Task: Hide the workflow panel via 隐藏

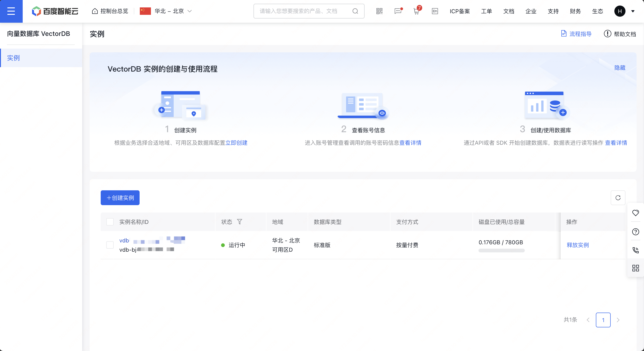Action: click(620, 68)
